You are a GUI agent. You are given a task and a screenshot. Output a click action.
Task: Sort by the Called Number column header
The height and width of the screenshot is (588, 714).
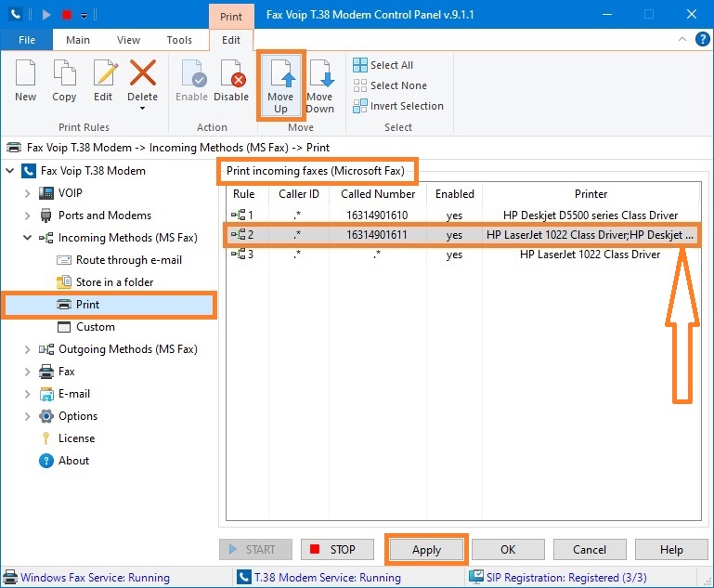(x=378, y=194)
